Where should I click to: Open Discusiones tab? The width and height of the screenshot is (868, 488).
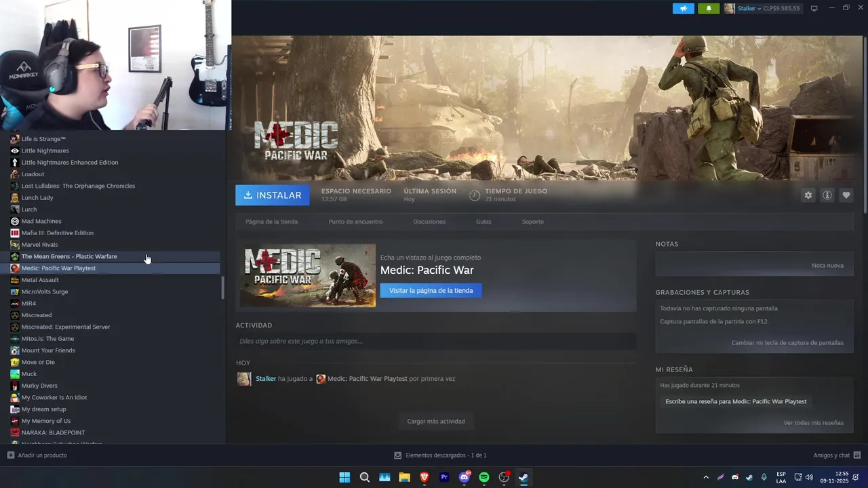point(429,222)
